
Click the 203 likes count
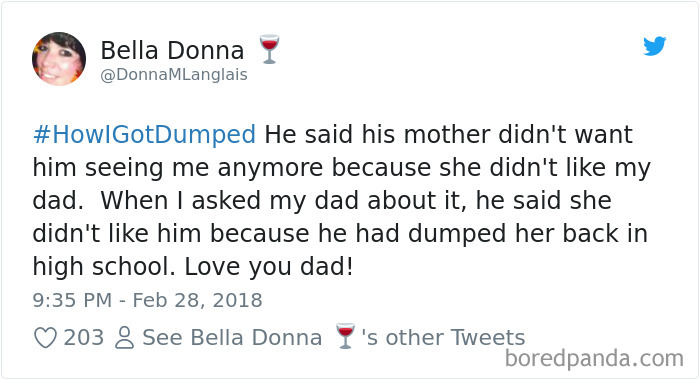pyautogui.click(x=83, y=338)
